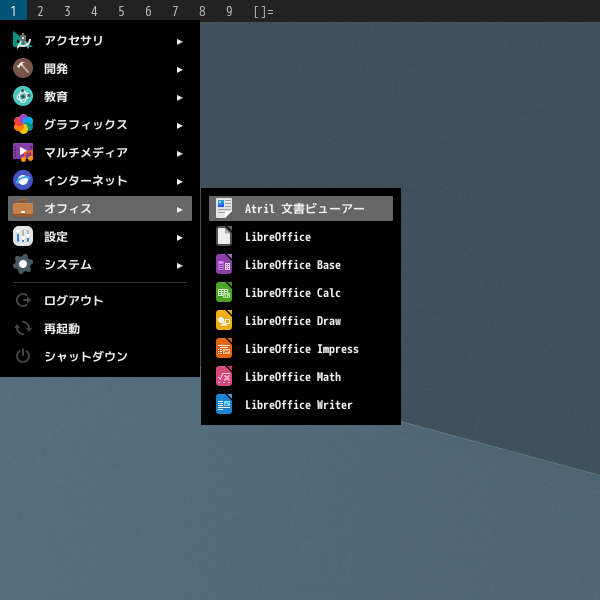
Task: Open the アクセサリ menu entry
Action: pyautogui.click(x=100, y=40)
